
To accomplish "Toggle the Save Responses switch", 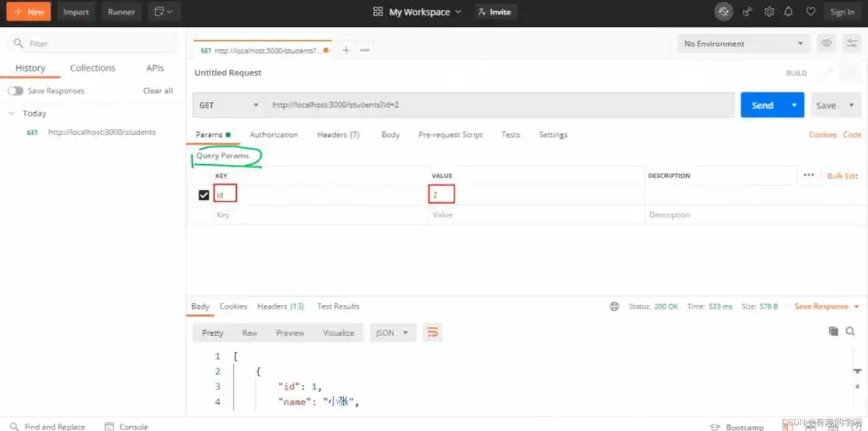I will click(x=15, y=91).
